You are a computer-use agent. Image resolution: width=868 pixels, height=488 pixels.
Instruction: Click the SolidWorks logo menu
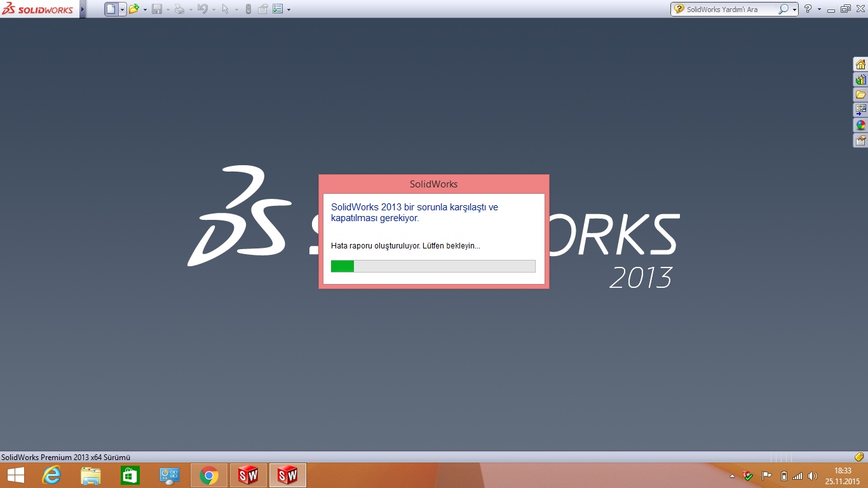37,9
